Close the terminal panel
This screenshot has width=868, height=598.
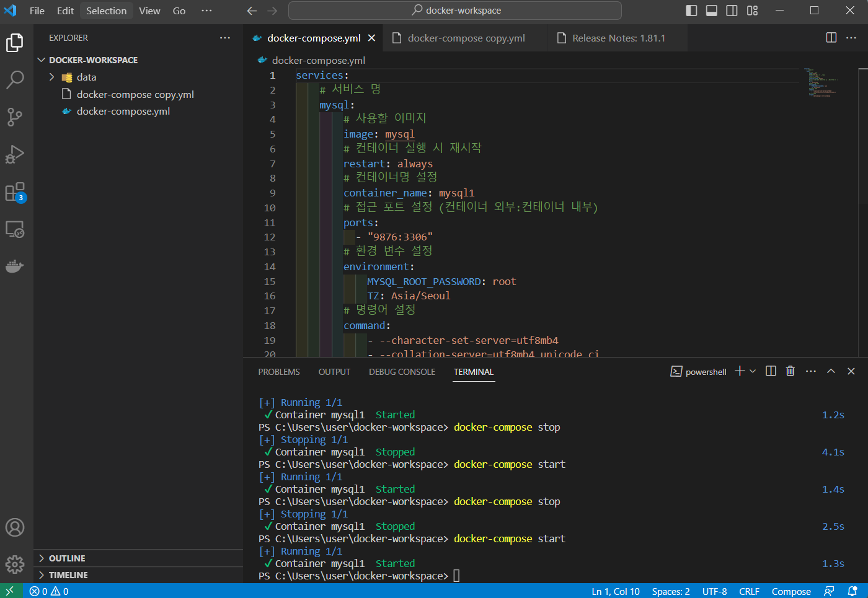point(851,371)
